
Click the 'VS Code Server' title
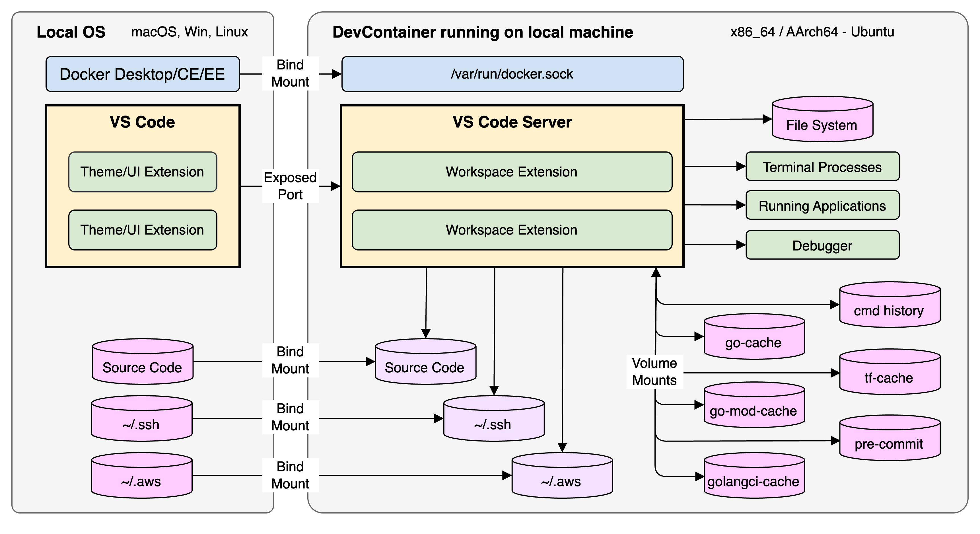[x=512, y=122]
